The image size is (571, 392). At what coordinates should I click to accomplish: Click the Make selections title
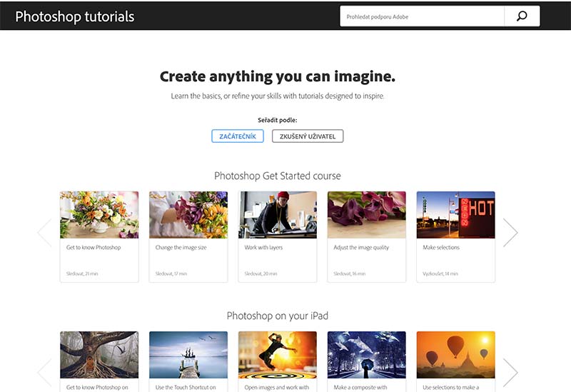point(441,247)
